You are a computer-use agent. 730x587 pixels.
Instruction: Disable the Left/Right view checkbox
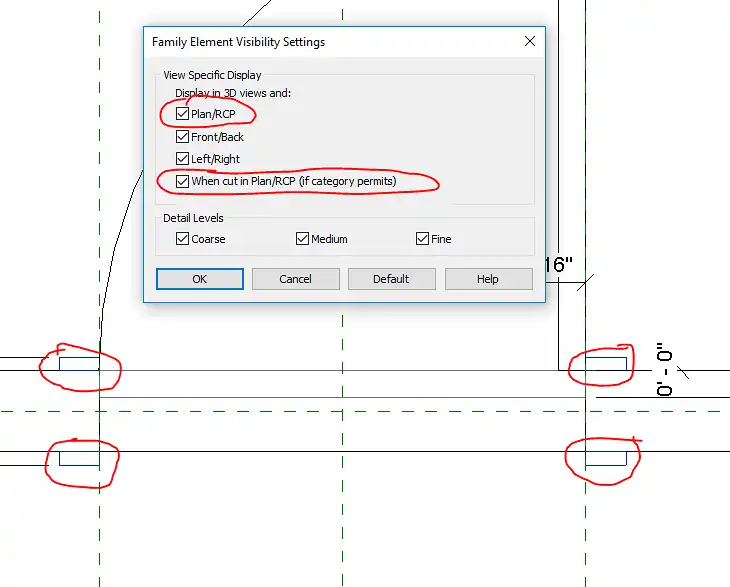[x=182, y=159]
